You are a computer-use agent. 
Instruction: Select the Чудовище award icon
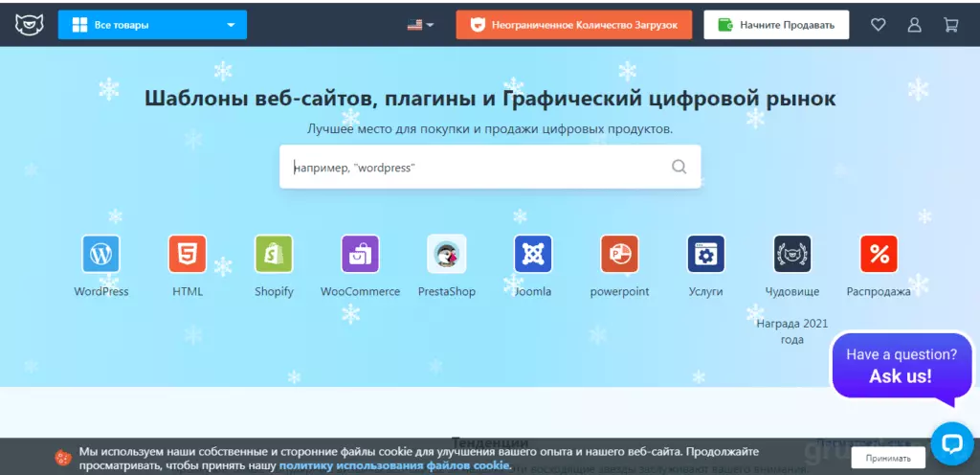[792, 254]
